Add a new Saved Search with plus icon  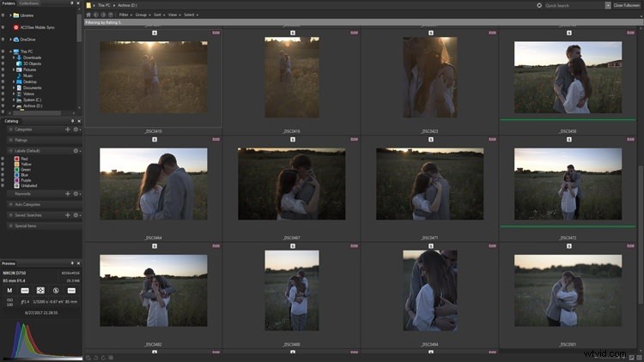click(x=68, y=215)
